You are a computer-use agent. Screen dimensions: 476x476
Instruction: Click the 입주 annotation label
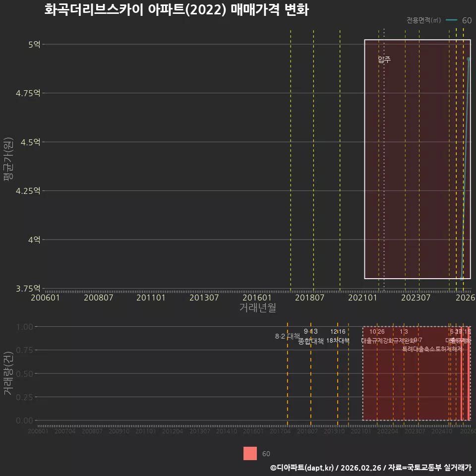point(384,59)
